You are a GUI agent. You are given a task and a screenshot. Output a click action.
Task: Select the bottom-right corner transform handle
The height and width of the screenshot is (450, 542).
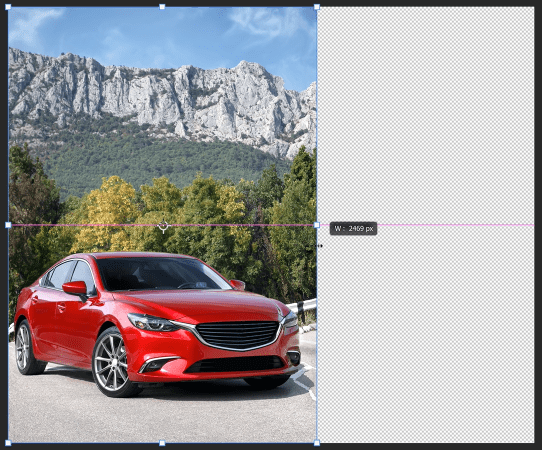pos(317,443)
